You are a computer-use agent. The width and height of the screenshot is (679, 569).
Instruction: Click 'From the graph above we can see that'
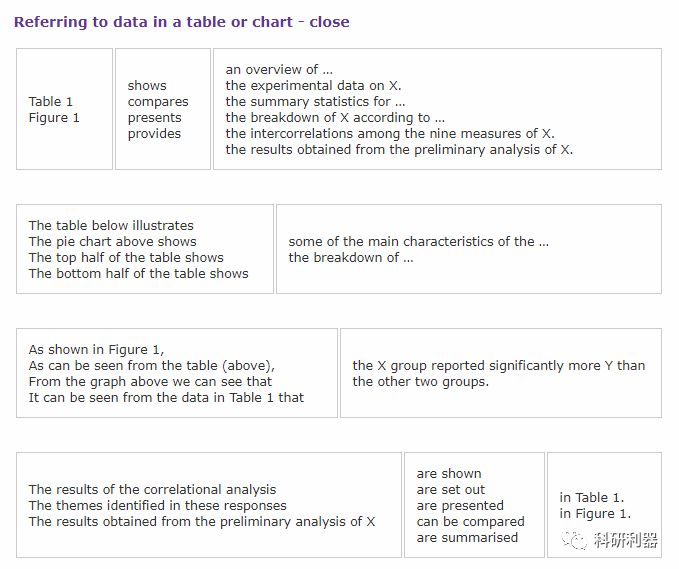pos(150,381)
